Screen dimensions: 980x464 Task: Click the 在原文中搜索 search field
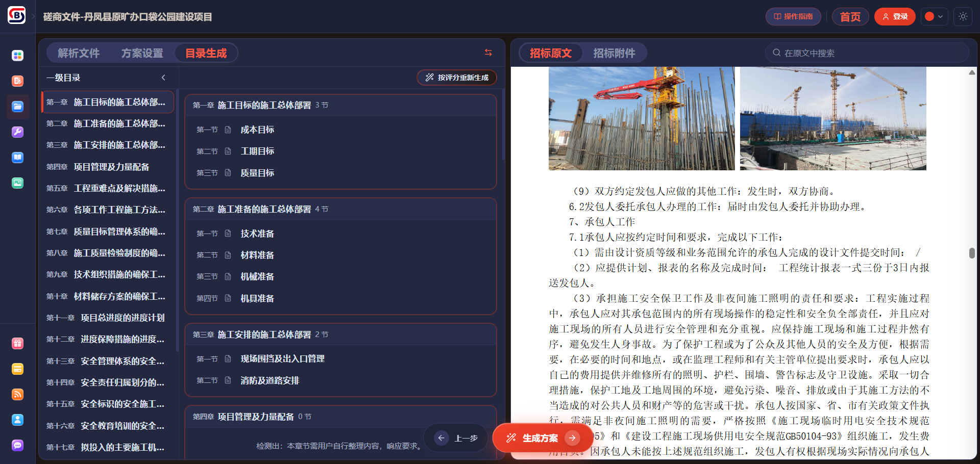point(867,53)
